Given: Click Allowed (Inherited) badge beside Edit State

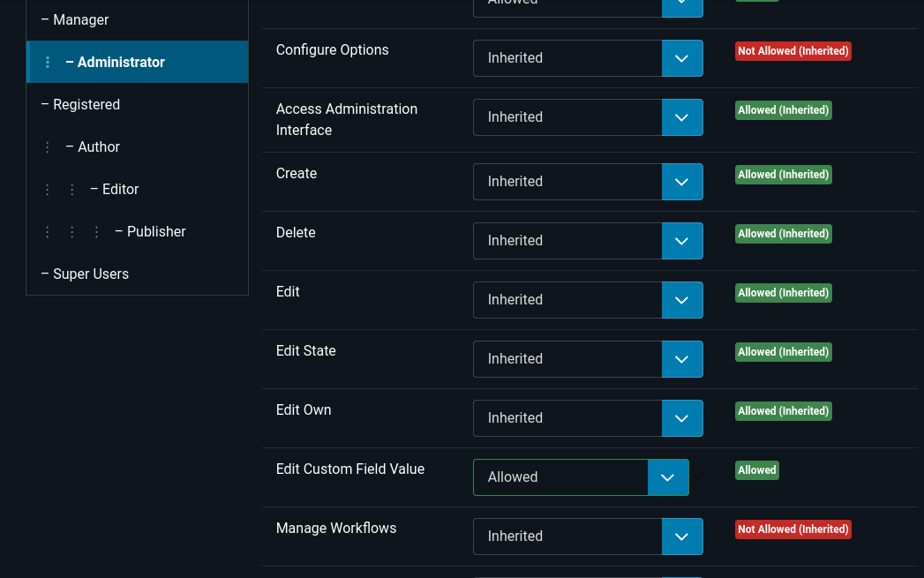Looking at the screenshot, I should coord(783,352).
